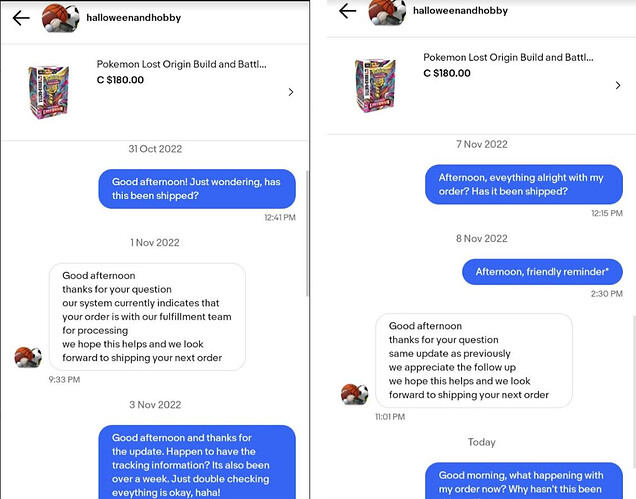Open halloweenandhobby avatar in left header

pyautogui.click(x=61, y=18)
